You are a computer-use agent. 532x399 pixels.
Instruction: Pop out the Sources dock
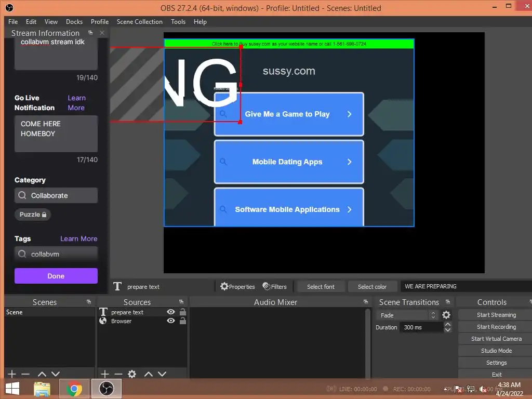(181, 302)
